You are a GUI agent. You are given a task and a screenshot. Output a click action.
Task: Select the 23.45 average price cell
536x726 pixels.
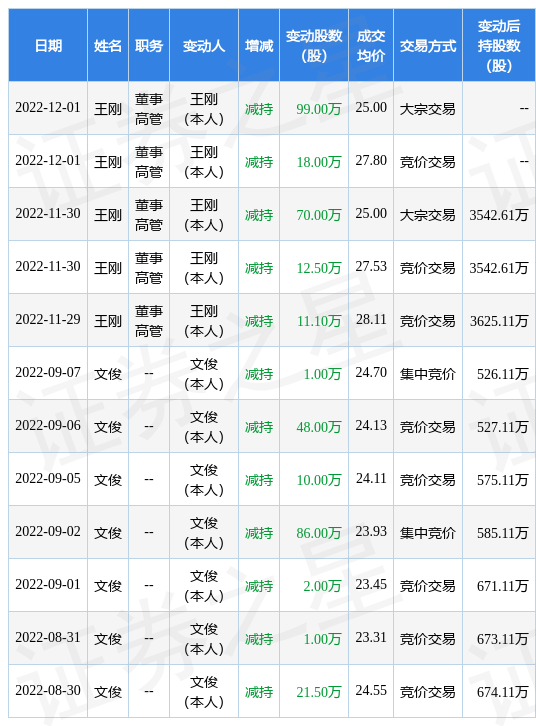click(x=371, y=584)
